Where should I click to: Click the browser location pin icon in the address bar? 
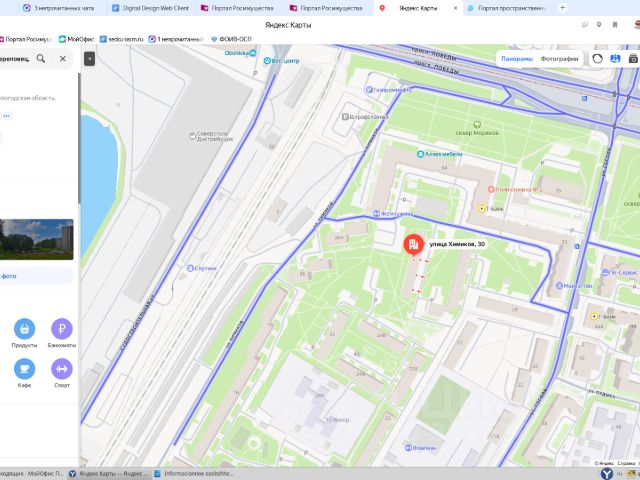tap(599, 25)
